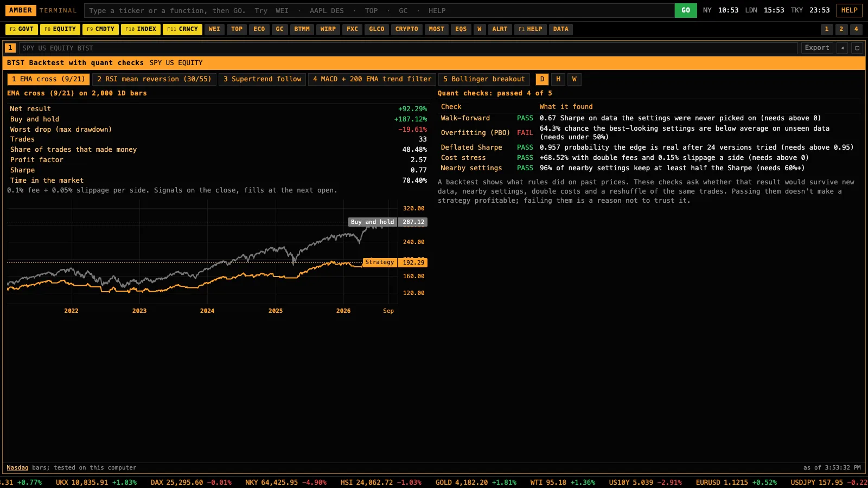This screenshot has height=488, width=868.
Task: Click the Deflated Sharpe check name
Action: (x=471, y=147)
